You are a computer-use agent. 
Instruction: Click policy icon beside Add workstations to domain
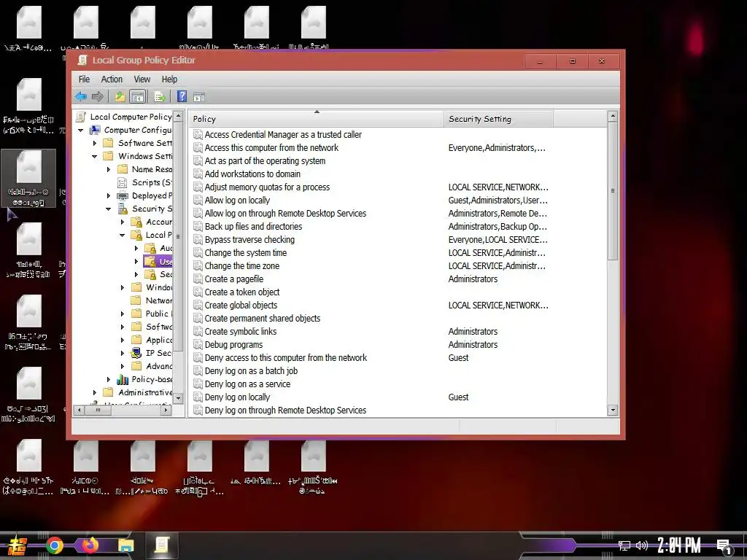[x=198, y=174]
